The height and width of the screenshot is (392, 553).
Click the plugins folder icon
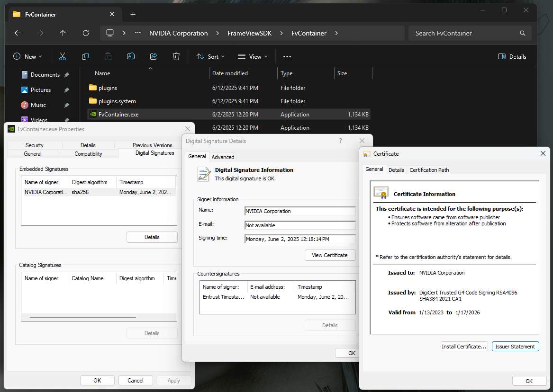[93, 88]
